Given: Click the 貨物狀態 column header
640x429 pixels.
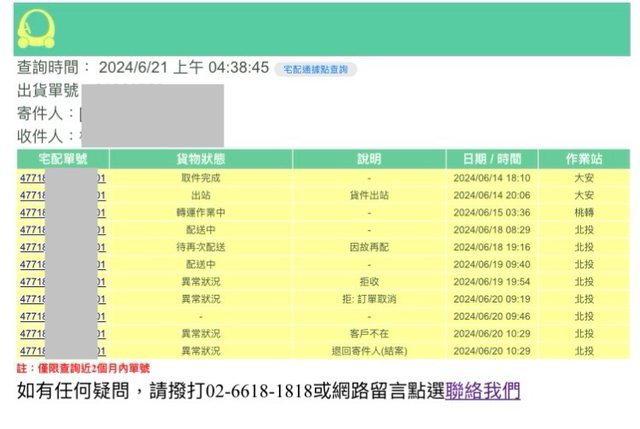Looking at the screenshot, I should point(201,159).
